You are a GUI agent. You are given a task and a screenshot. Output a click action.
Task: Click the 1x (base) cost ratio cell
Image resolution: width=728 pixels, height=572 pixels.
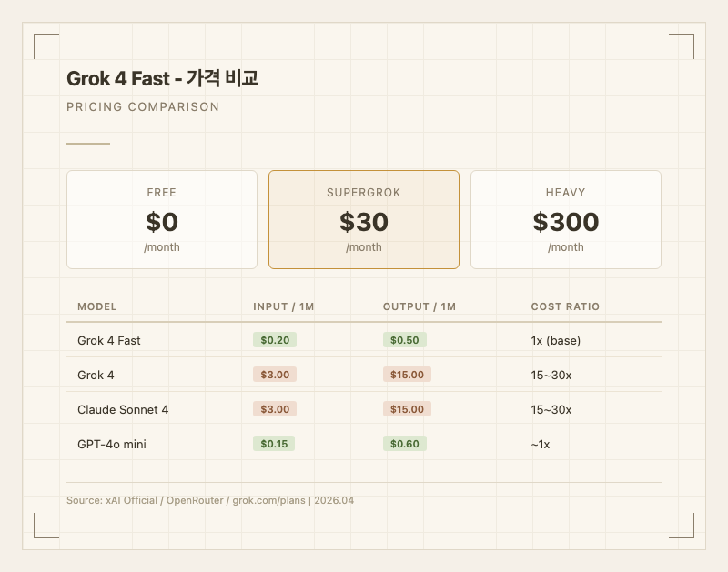click(555, 340)
